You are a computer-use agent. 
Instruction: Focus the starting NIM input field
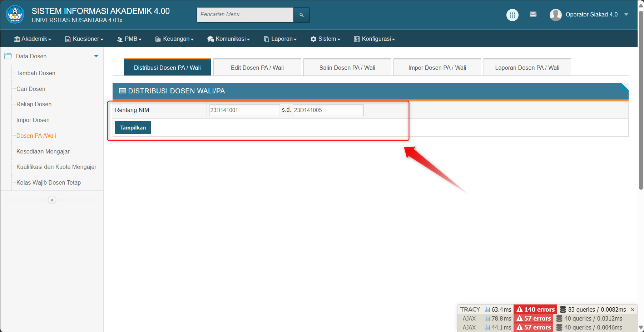(x=244, y=110)
